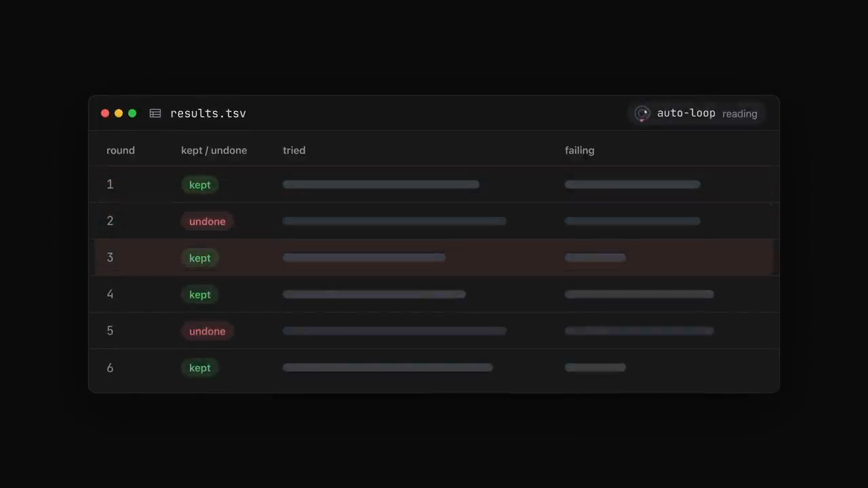Click the failing placeholder bar in round 6
The height and width of the screenshot is (488, 868).
pyautogui.click(x=595, y=367)
